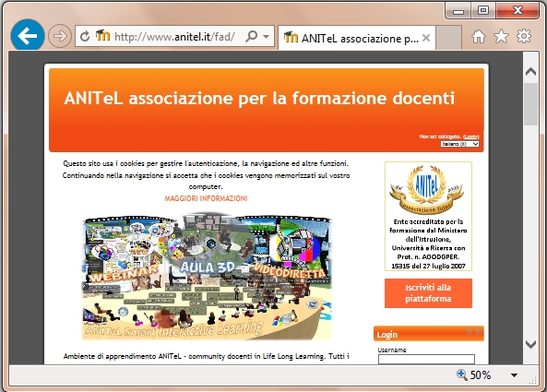The width and height of the screenshot is (547, 392).
Task: Click the Username input field
Action: click(426, 359)
